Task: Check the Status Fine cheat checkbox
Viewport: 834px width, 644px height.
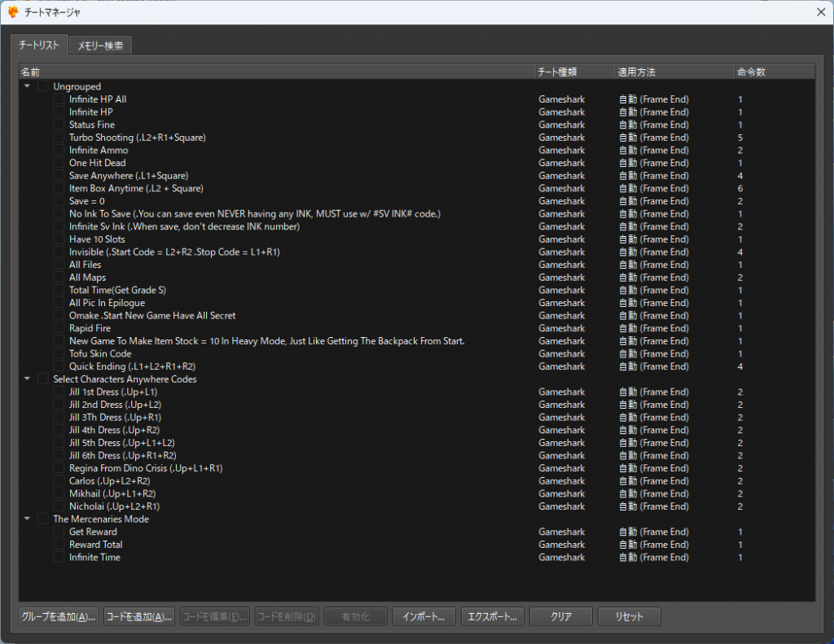Action: 59,125
